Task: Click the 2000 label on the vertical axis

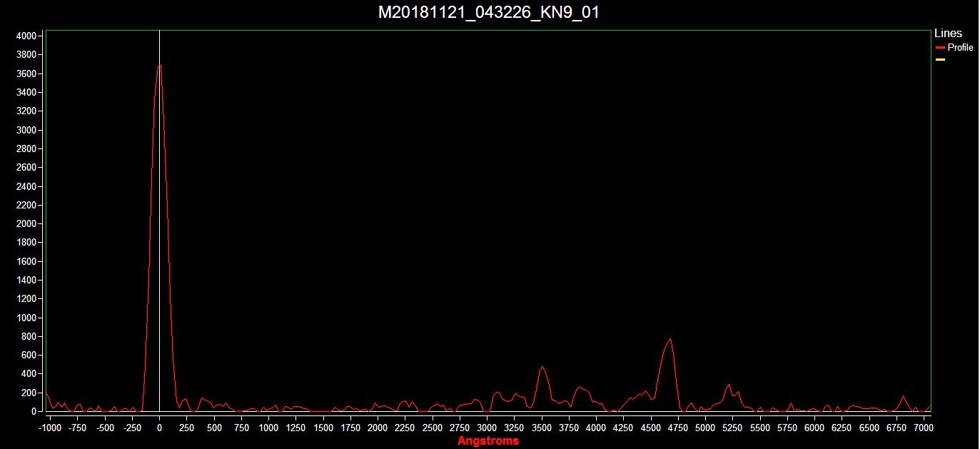Action: [26, 223]
